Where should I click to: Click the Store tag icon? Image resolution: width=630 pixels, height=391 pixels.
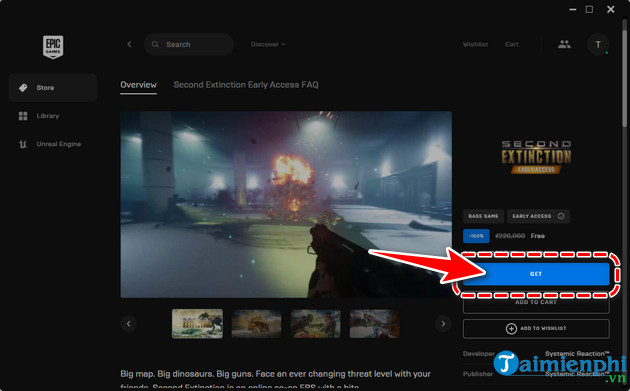(x=23, y=87)
